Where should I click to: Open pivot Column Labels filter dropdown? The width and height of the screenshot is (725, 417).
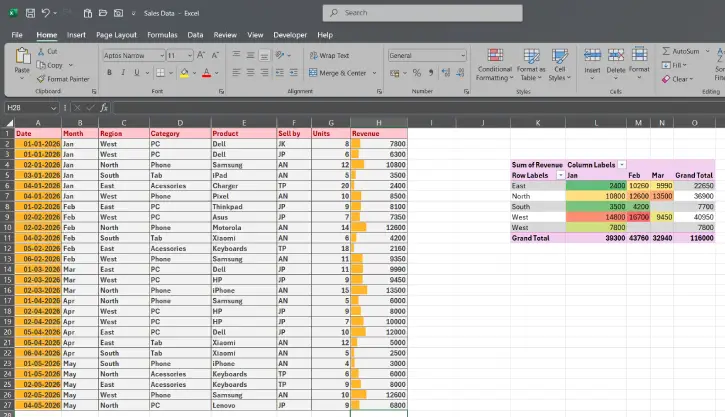click(622, 165)
